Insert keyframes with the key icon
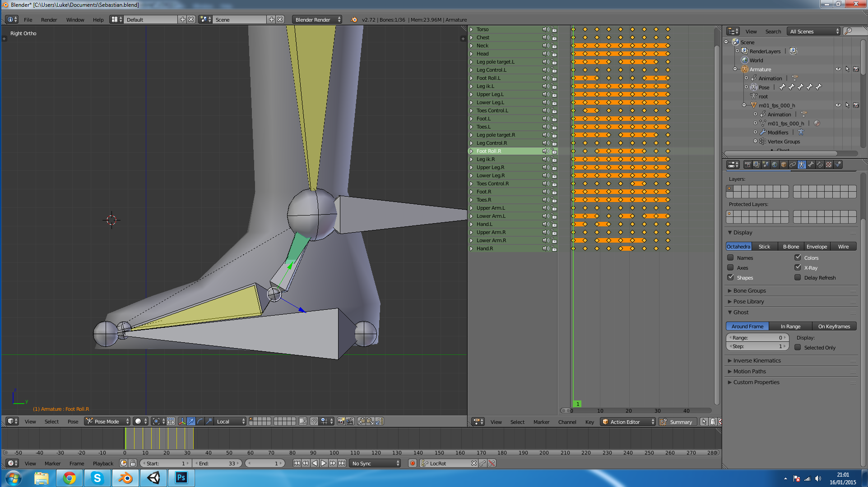The width and height of the screenshot is (868, 487). (483, 463)
